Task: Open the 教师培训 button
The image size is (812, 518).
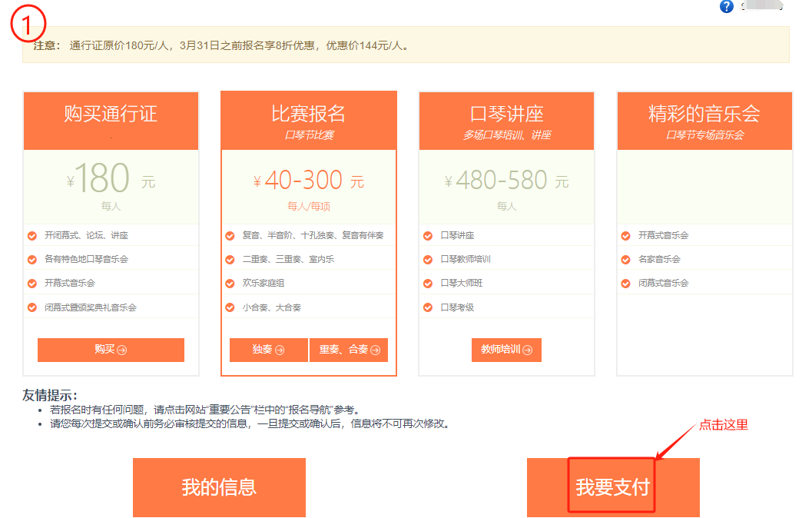Action: pos(506,350)
